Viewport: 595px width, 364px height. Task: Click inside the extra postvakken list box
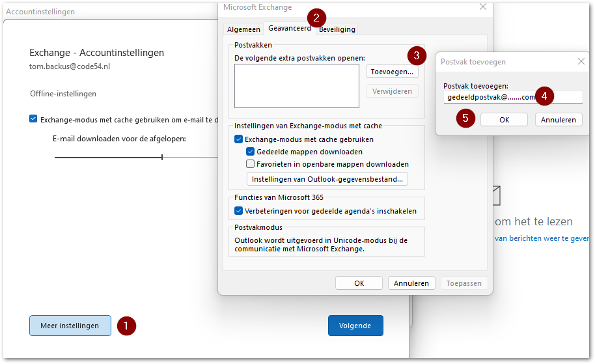[x=297, y=86]
